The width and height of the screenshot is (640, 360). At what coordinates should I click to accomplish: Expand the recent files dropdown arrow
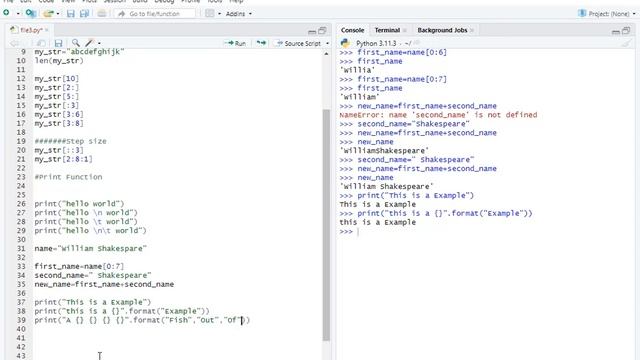(x=58, y=13)
